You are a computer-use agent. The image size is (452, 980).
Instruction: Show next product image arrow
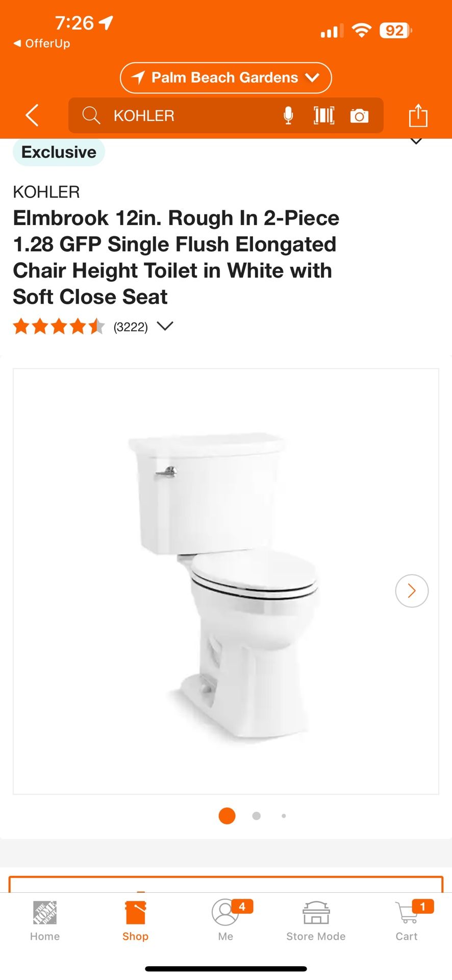[x=412, y=591]
